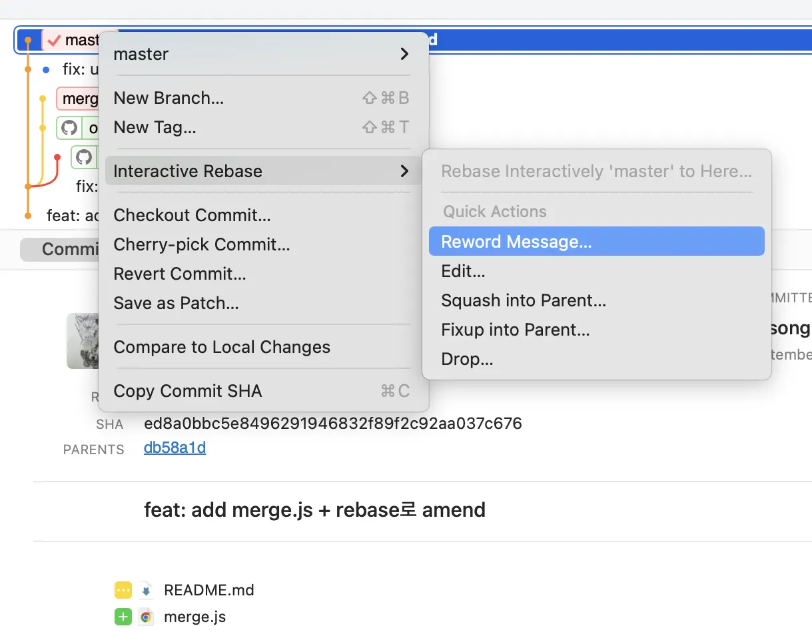Click the merge.js file type icon
Image resolution: width=812 pixels, height=644 pixels.
(146, 617)
